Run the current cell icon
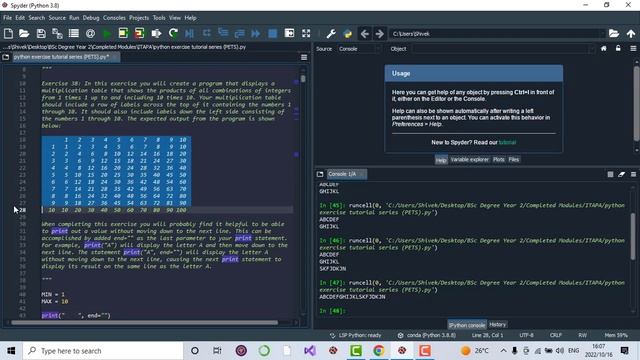 pos(123,33)
